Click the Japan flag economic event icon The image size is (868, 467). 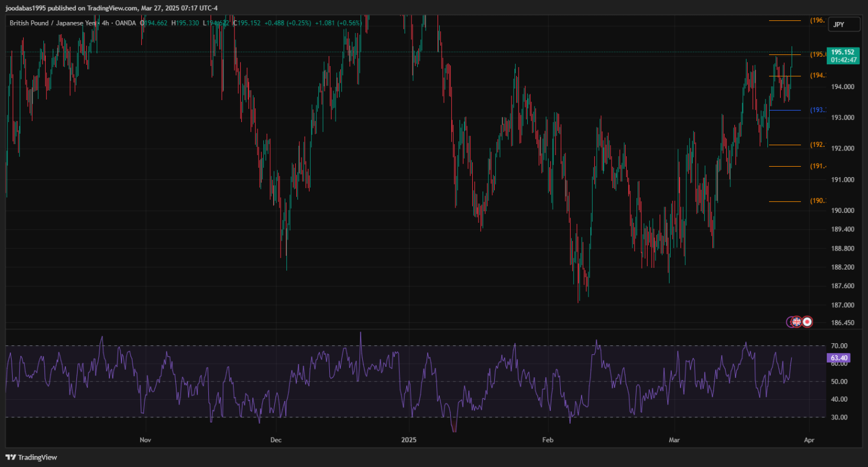[x=807, y=322]
